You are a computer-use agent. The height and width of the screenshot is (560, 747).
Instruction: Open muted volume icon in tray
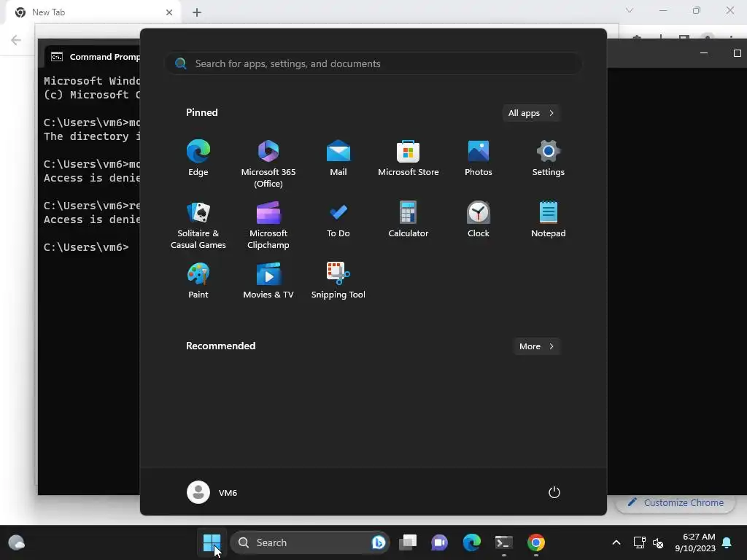tap(658, 542)
